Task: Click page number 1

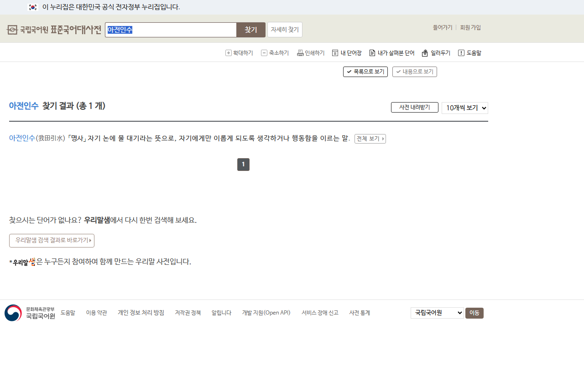Action: [x=243, y=165]
